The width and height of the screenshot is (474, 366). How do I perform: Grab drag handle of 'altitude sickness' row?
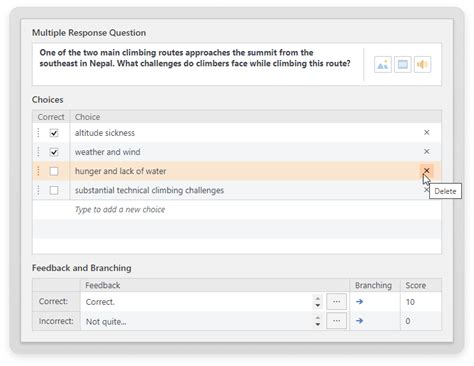coord(38,133)
